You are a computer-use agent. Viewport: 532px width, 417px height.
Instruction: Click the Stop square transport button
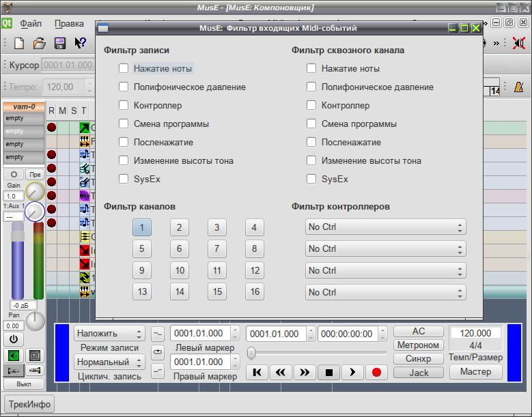pyautogui.click(x=328, y=372)
